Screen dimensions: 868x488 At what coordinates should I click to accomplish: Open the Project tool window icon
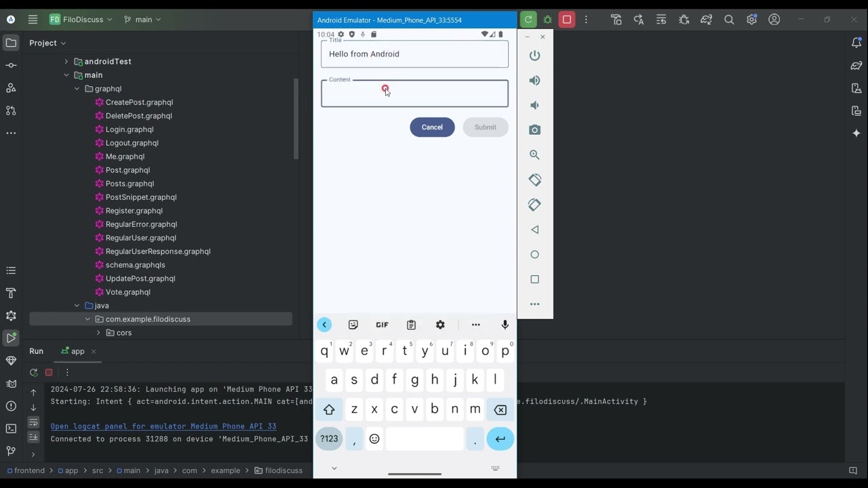(11, 43)
